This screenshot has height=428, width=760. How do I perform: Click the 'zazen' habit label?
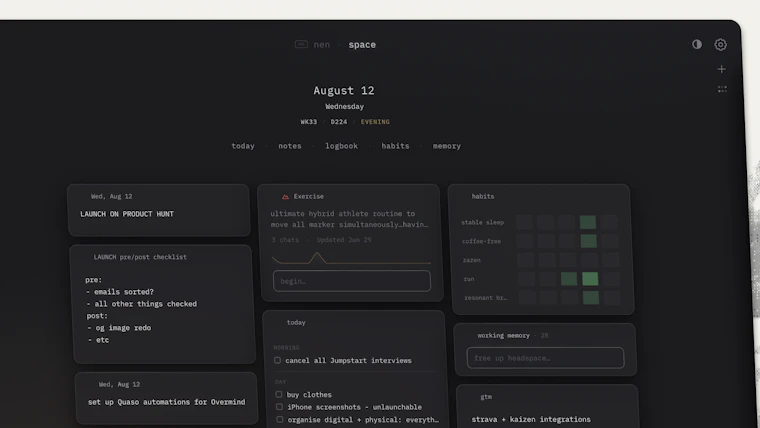pyautogui.click(x=472, y=260)
